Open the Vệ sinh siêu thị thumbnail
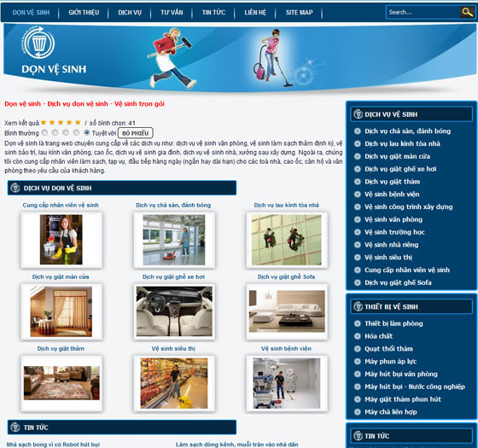This screenshot has width=478, height=448. (x=174, y=383)
